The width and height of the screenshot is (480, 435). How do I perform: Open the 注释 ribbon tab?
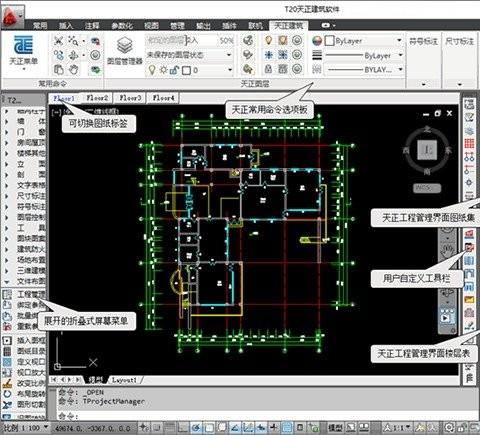92,25
